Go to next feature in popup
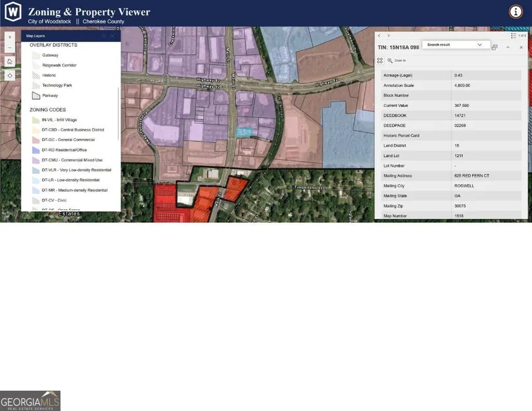532x411 pixels. click(x=388, y=35)
